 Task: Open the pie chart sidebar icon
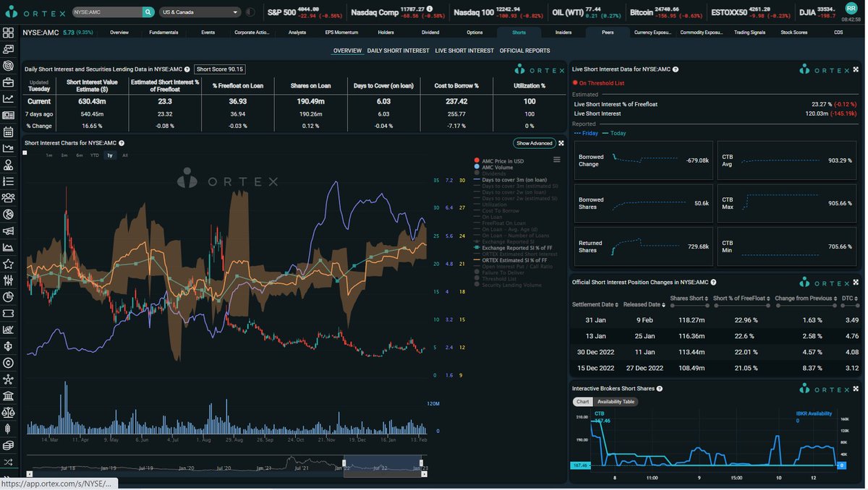(8, 296)
